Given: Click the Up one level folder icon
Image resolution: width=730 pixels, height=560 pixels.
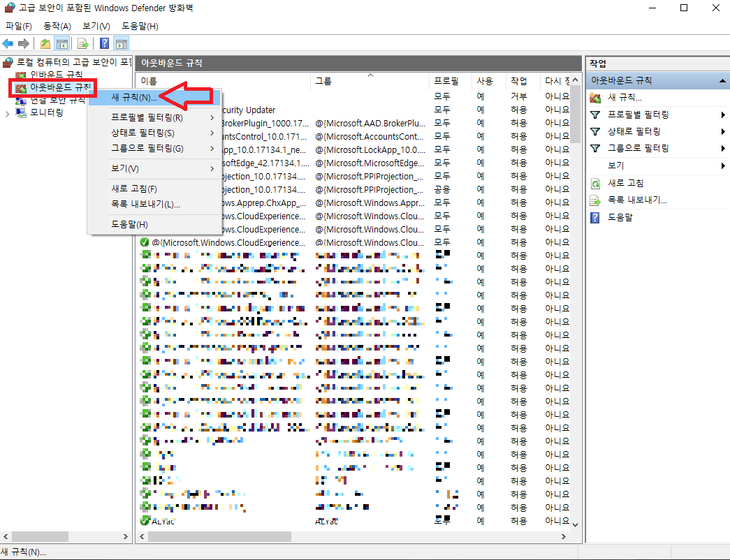Looking at the screenshot, I should point(45,44).
